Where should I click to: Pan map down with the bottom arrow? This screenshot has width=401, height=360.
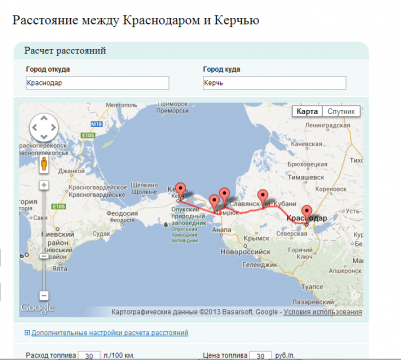tap(44, 137)
